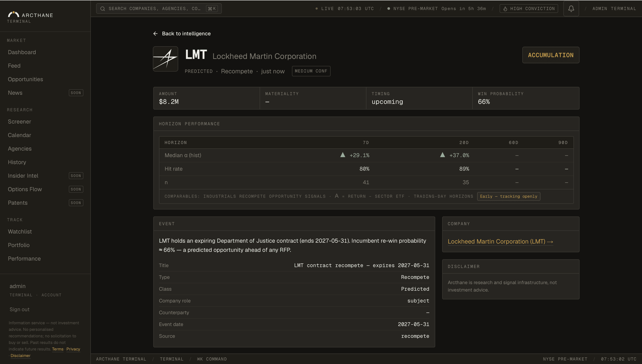
Task: Click ADMIN TERMINAL in top bar
Action: pyautogui.click(x=614, y=9)
